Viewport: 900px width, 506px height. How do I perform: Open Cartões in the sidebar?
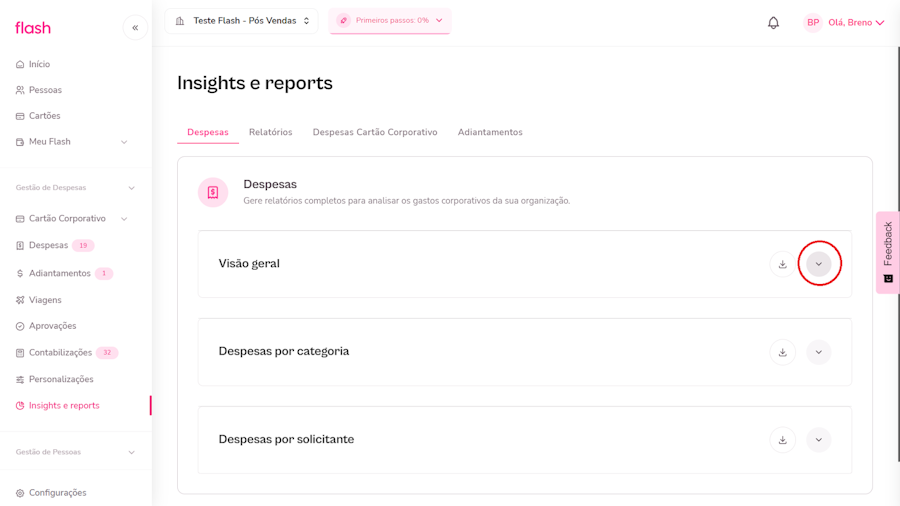coord(45,116)
